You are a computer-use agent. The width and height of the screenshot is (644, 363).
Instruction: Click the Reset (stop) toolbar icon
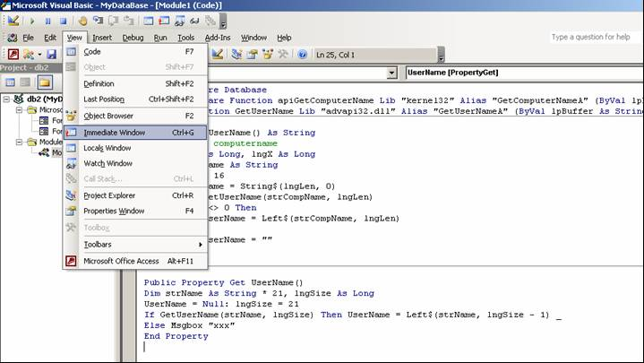tap(63, 21)
